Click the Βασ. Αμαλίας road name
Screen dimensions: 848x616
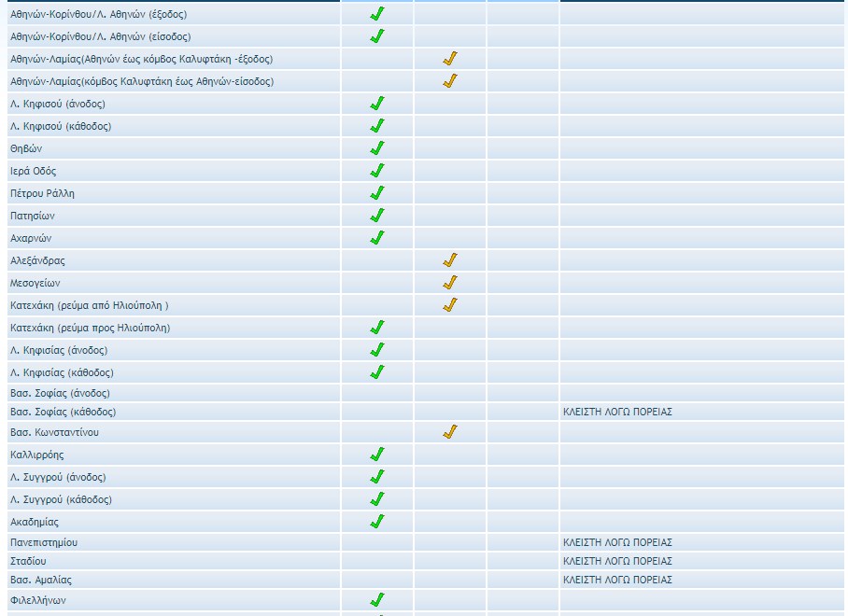[x=41, y=580]
